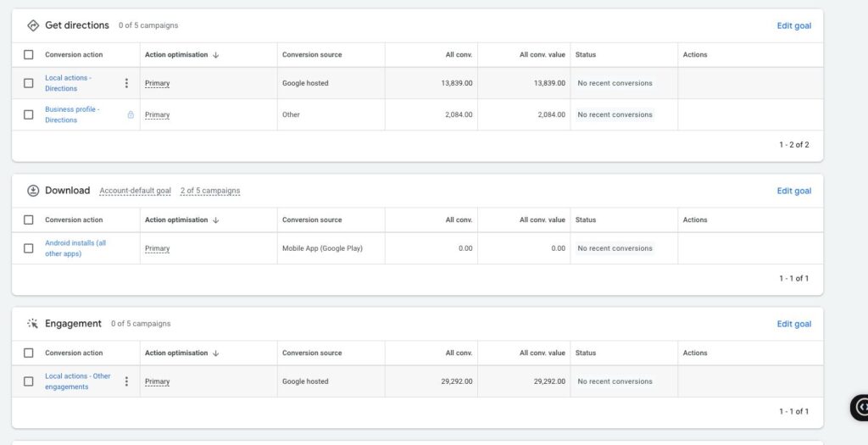Click the Download goal icon
Image resolution: width=868 pixels, height=445 pixels.
[x=33, y=191]
